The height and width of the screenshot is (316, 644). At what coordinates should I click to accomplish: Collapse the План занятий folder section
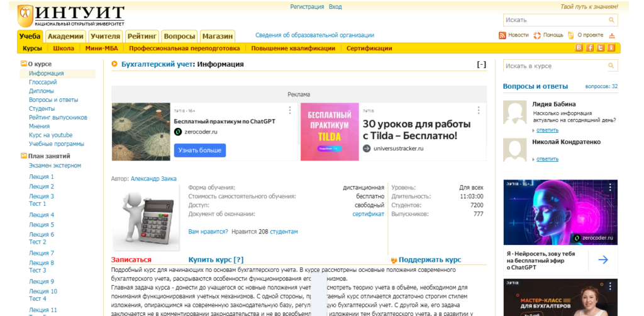pos(24,155)
